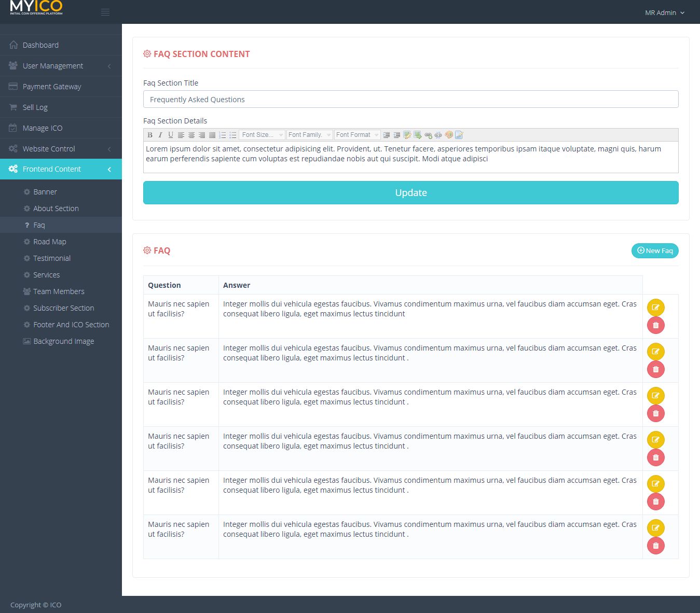Image resolution: width=700 pixels, height=613 pixels.
Task: Open the Font Format dropdown
Action: tap(358, 135)
